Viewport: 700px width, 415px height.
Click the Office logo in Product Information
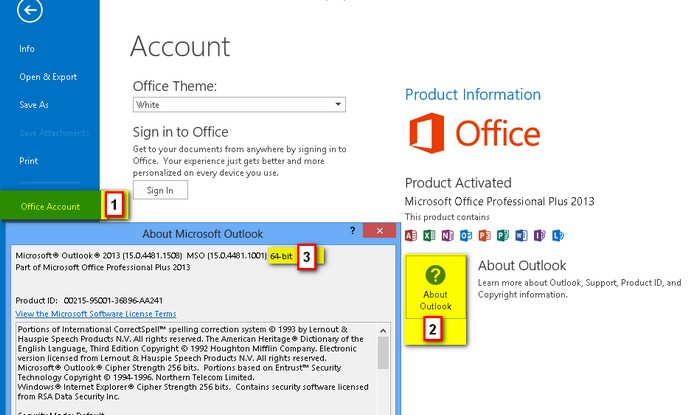475,133
